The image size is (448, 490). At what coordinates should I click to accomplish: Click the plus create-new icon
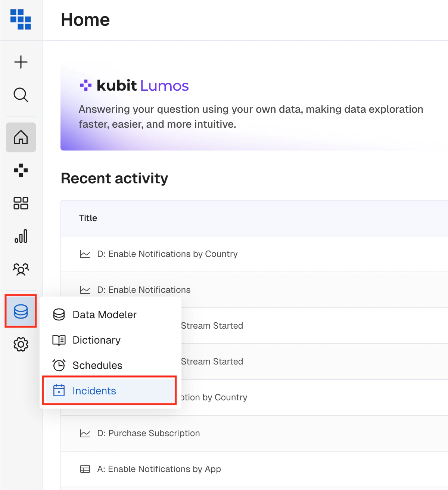tap(21, 62)
